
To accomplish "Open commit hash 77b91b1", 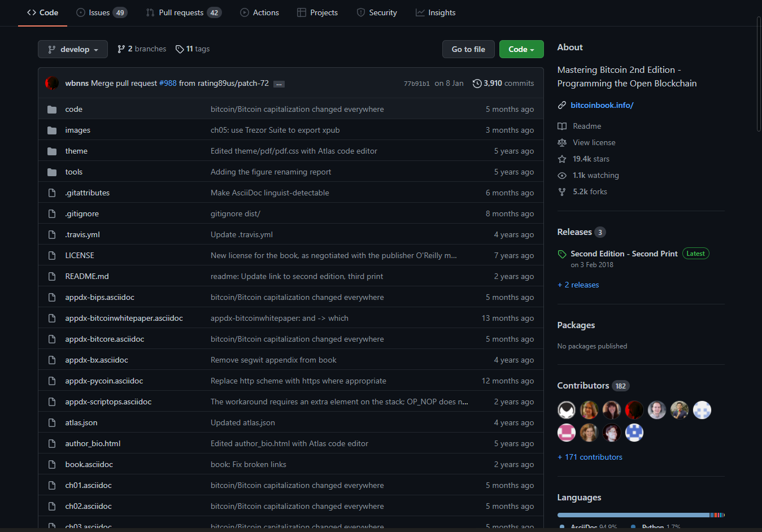I will (x=417, y=84).
